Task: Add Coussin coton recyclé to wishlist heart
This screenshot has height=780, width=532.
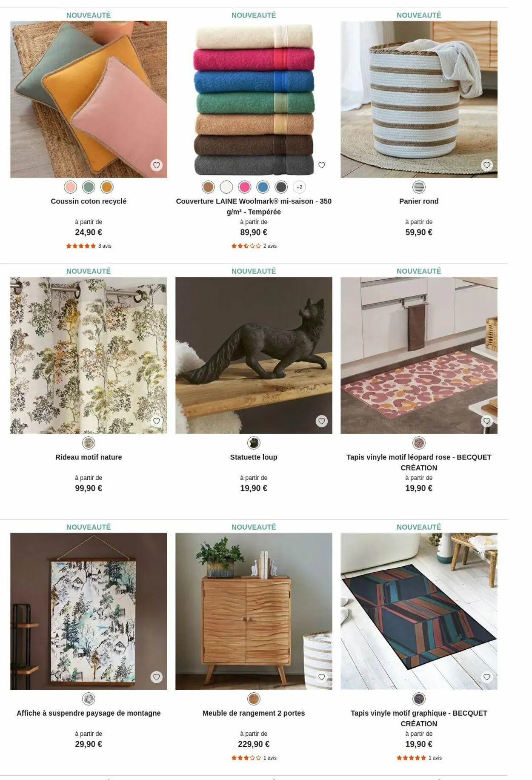Action: [x=157, y=165]
